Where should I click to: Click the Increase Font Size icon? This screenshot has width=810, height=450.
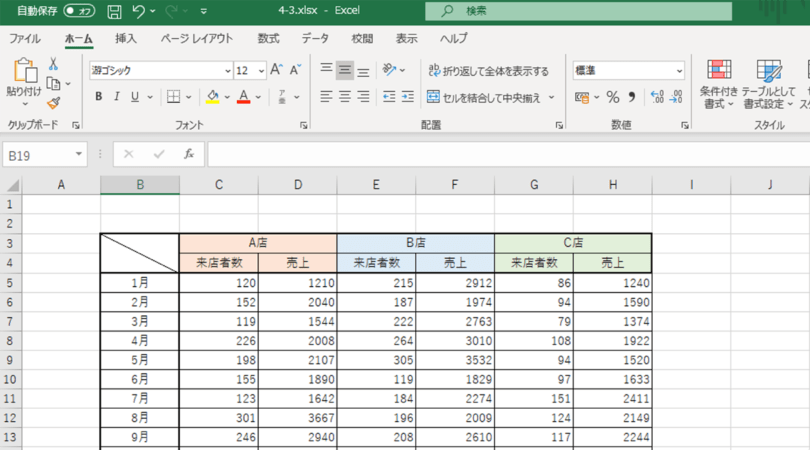[277, 71]
